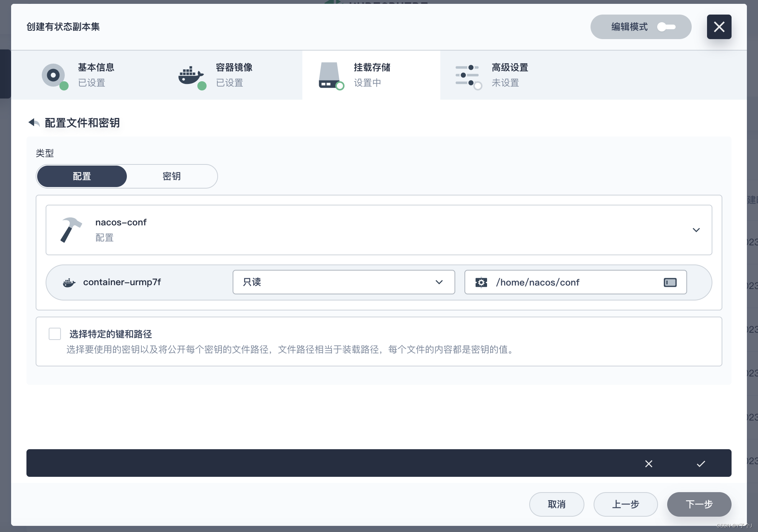Open the 基本信息 step tab

(x=95, y=75)
